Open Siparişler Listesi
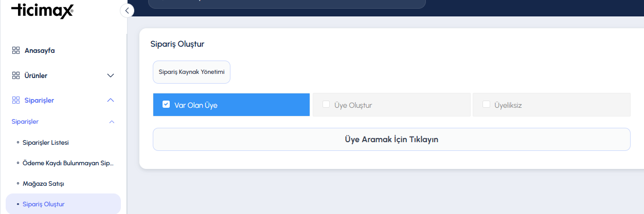This screenshot has height=214, width=644. click(x=46, y=142)
